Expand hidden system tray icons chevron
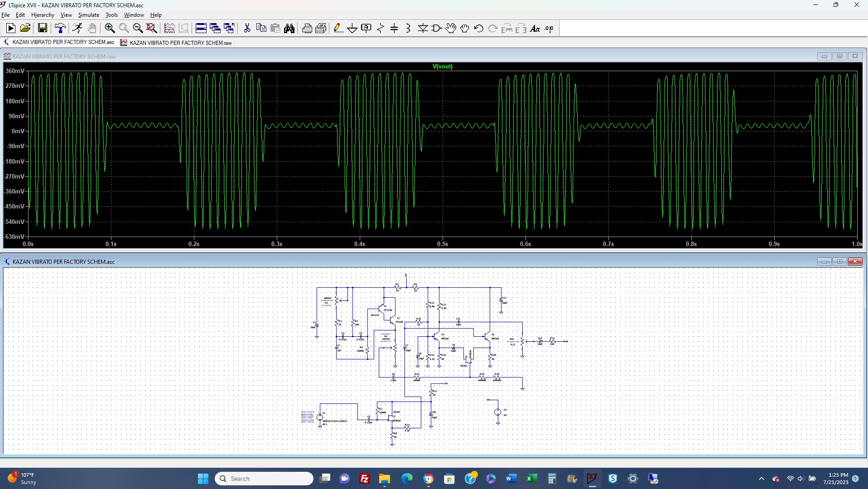This screenshot has width=868, height=489. click(x=762, y=479)
